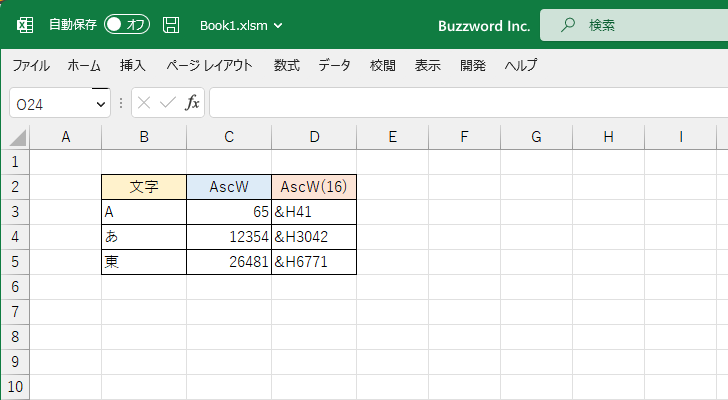The height and width of the screenshot is (400, 728).
Task: Select the AscW header cell
Action: coord(229,187)
